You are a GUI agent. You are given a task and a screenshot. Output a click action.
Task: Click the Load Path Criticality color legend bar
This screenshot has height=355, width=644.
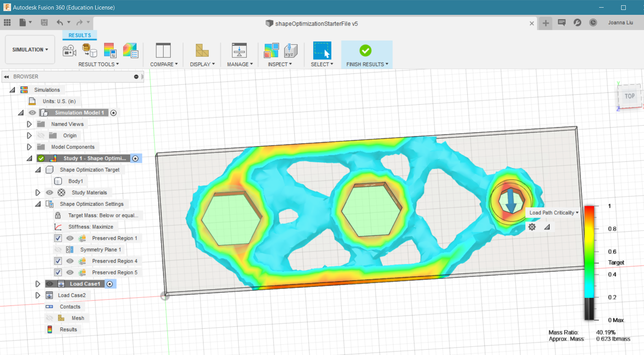point(589,263)
